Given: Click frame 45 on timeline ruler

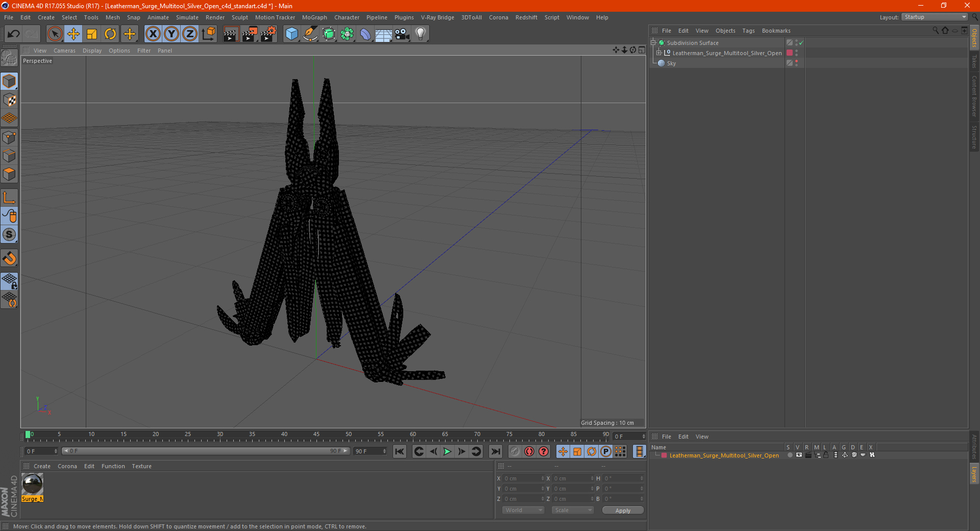Looking at the screenshot, I should click(316, 435).
